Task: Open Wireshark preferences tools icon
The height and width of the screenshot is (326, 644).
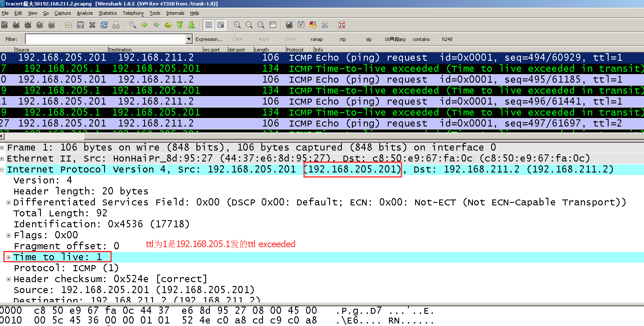Action: (x=325, y=25)
